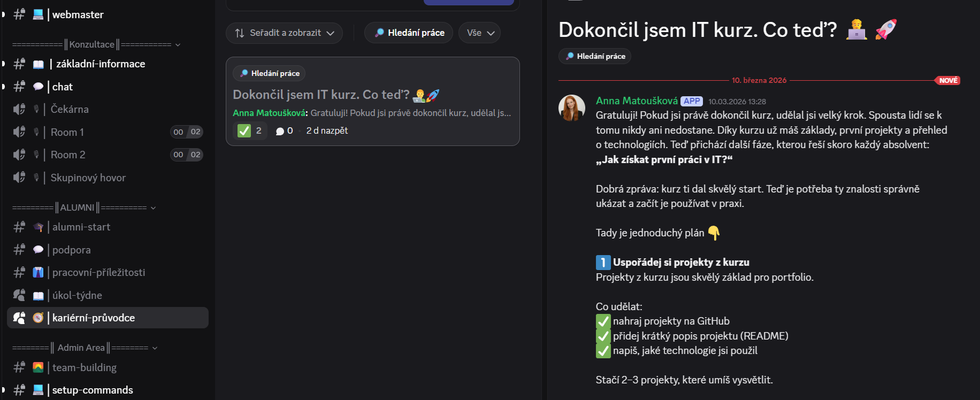Screen dimensions: 980x400
Task: Click forum icon beside kariérní-průvodce
Action: click(x=19, y=318)
